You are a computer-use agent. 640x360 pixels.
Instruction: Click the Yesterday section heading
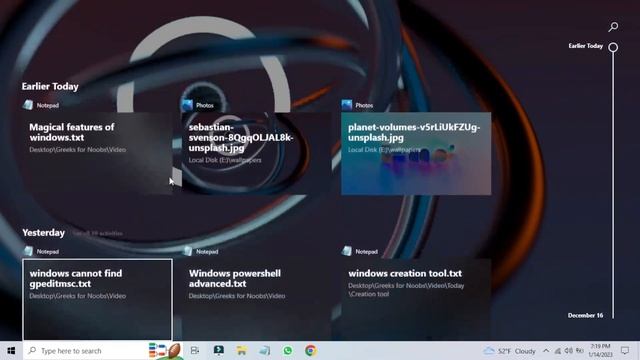click(43, 233)
